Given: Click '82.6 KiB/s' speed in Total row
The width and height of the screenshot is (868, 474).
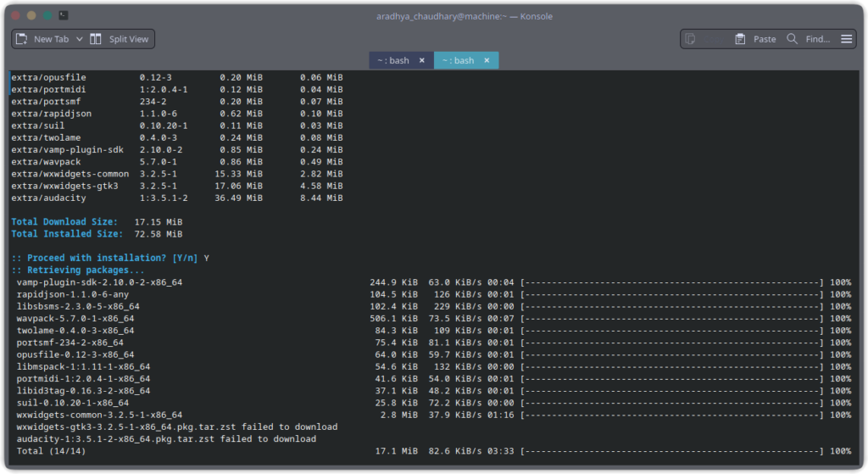Looking at the screenshot, I should click(455, 451).
